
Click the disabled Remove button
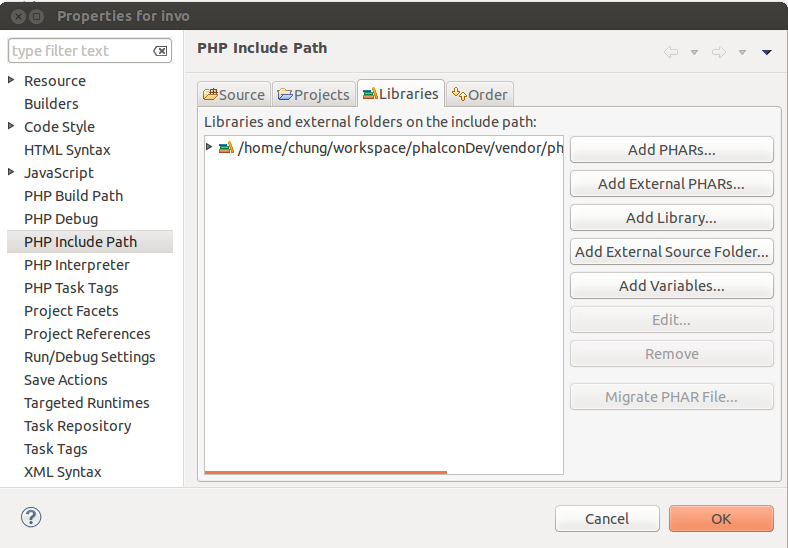tap(671, 354)
